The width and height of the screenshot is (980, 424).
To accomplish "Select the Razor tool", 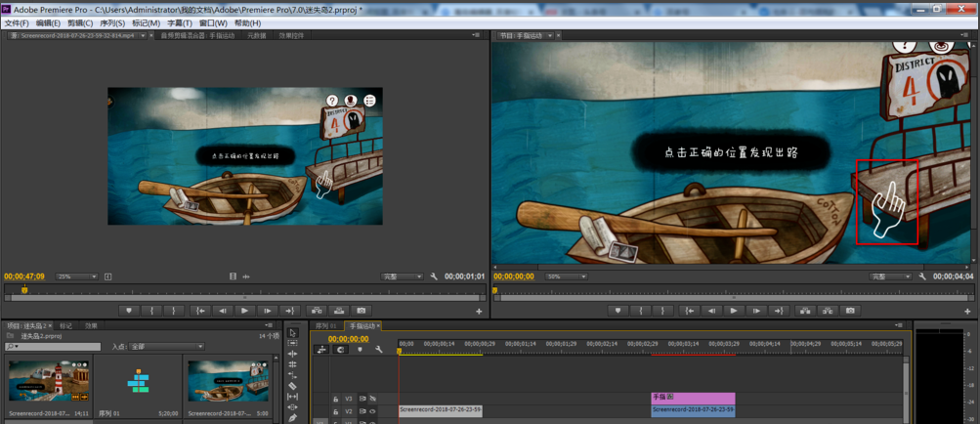I will [292, 386].
